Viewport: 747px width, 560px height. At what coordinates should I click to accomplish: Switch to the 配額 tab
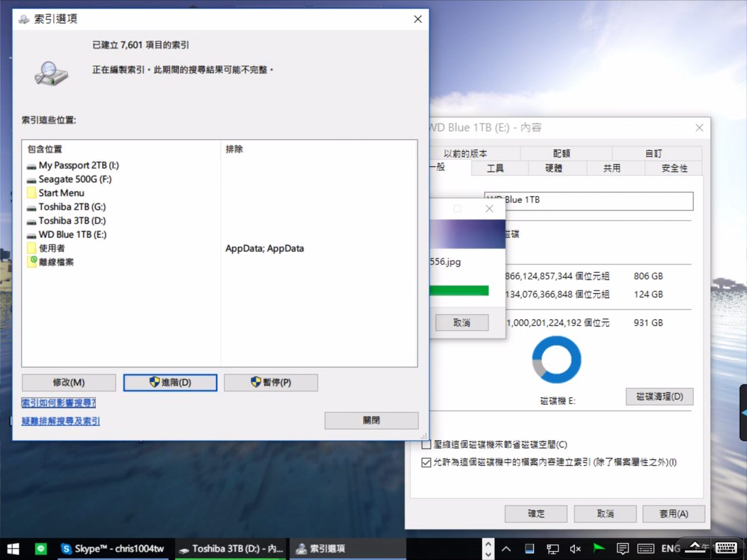(562, 153)
